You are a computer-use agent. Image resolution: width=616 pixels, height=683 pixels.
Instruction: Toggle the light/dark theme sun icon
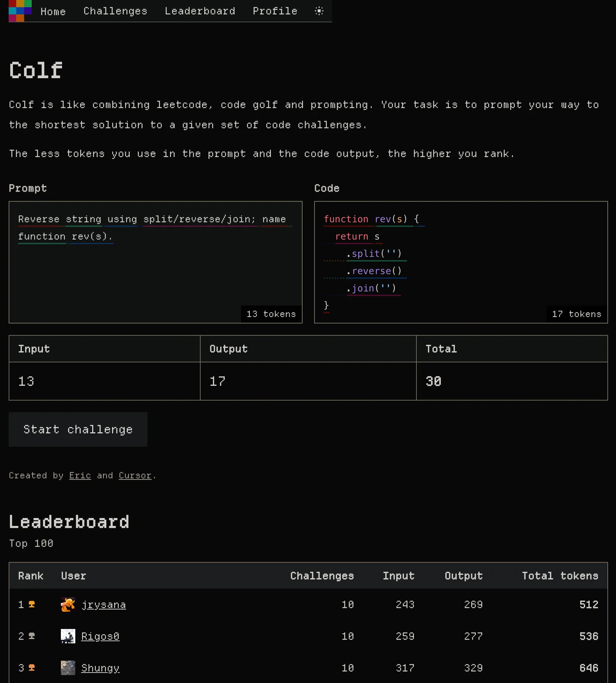pos(319,11)
